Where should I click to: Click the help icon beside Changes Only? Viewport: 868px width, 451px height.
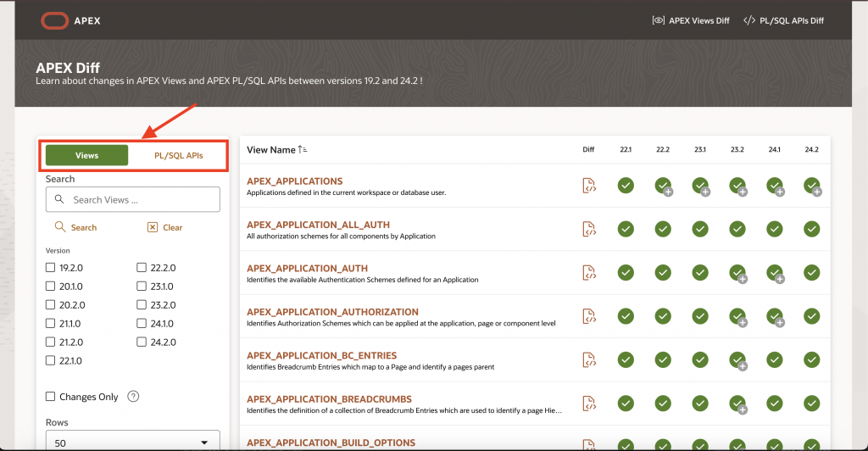[133, 396]
